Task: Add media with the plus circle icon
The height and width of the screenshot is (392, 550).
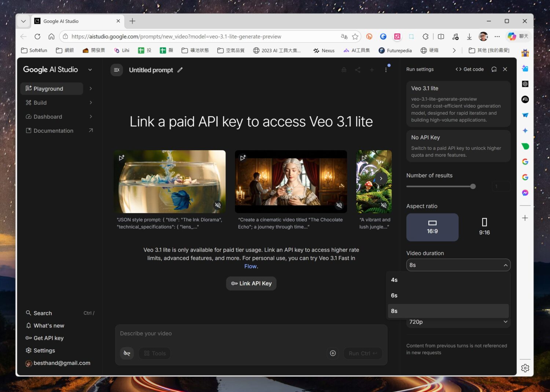Action: click(333, 353)
